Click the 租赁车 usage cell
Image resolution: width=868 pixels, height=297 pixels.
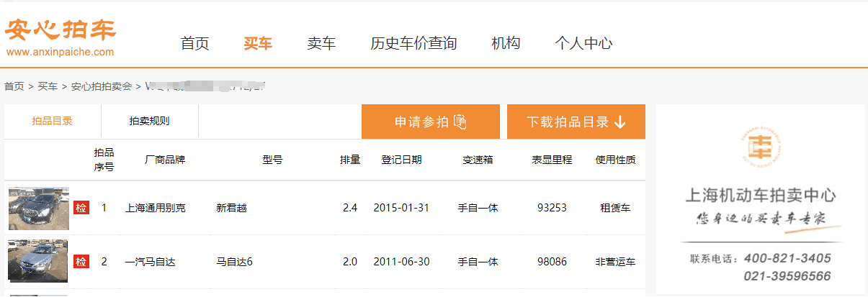click(616, 208)
